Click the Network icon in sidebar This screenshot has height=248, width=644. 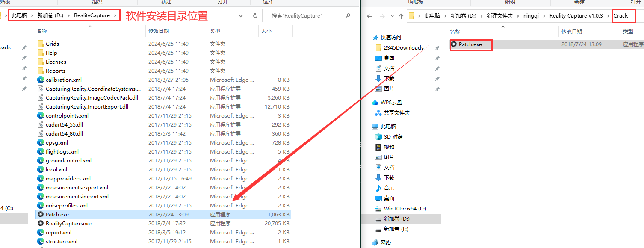pos(375,242)
